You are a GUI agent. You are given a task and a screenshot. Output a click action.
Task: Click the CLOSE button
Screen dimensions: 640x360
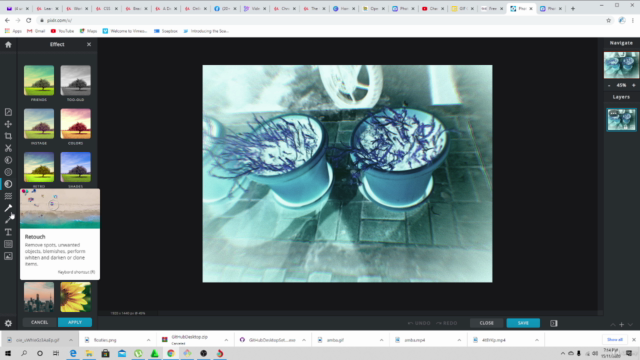click(487, 323)
